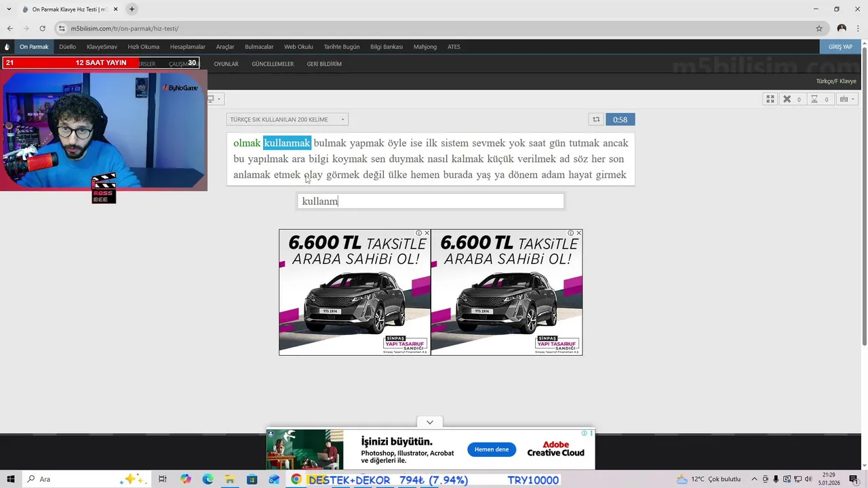Screen dimensions: 868x488
Task: Click the browser address bar URL
Action: 125,28
